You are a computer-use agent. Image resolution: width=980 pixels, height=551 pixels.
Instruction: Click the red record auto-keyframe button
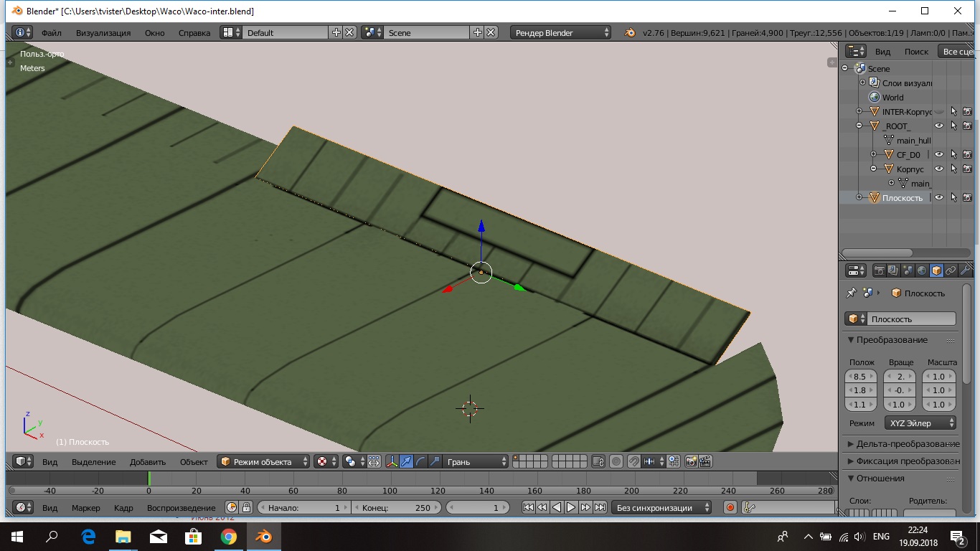click(730, 507)
